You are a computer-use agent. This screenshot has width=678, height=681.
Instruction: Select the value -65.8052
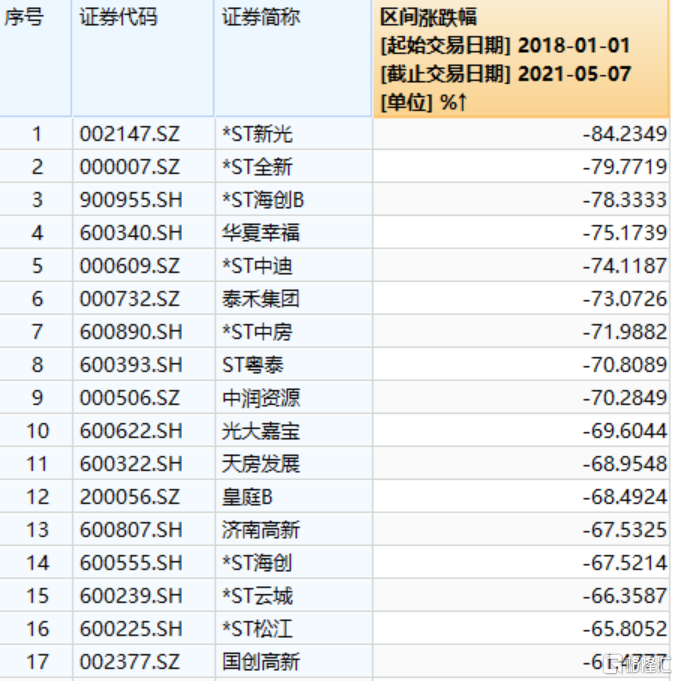(625, 629)
